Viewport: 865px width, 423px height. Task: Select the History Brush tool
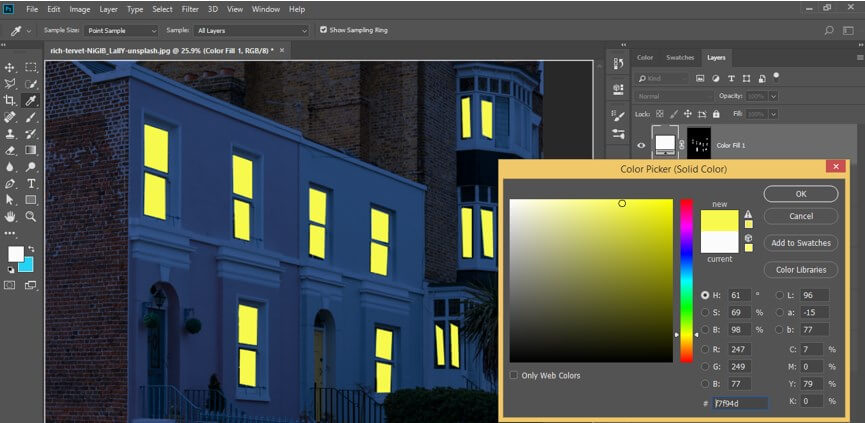point(31,133)
